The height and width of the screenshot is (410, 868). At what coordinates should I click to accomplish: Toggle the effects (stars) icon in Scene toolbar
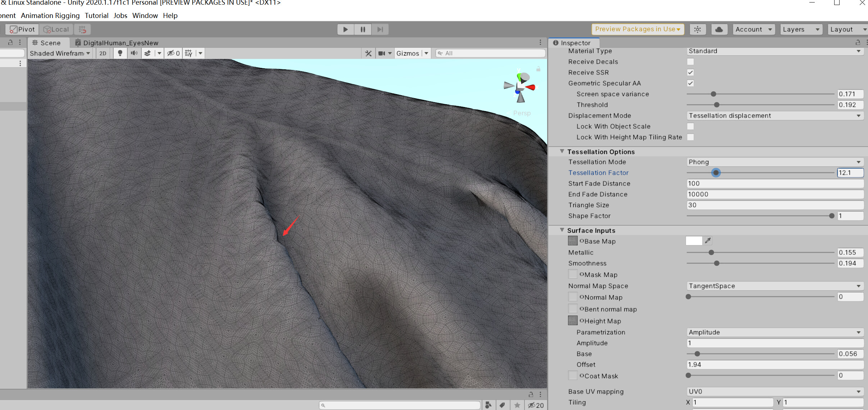pos(147,53)
